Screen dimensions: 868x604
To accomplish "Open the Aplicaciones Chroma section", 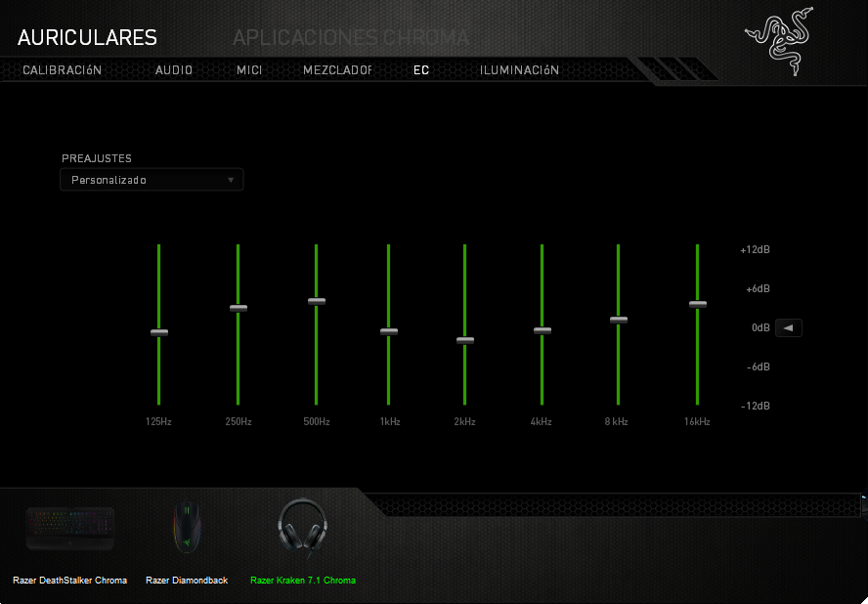I will tap(351, 38).
